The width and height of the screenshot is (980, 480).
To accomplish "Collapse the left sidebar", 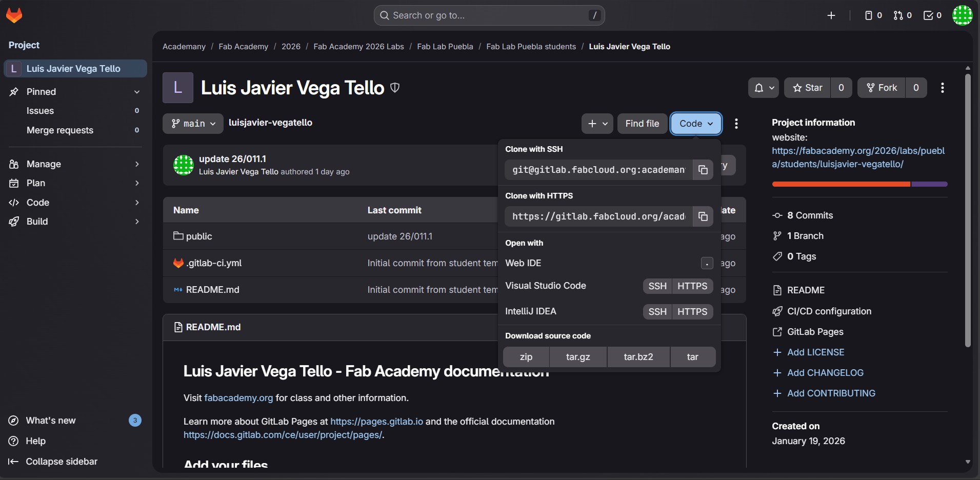I will pos(53,461).
